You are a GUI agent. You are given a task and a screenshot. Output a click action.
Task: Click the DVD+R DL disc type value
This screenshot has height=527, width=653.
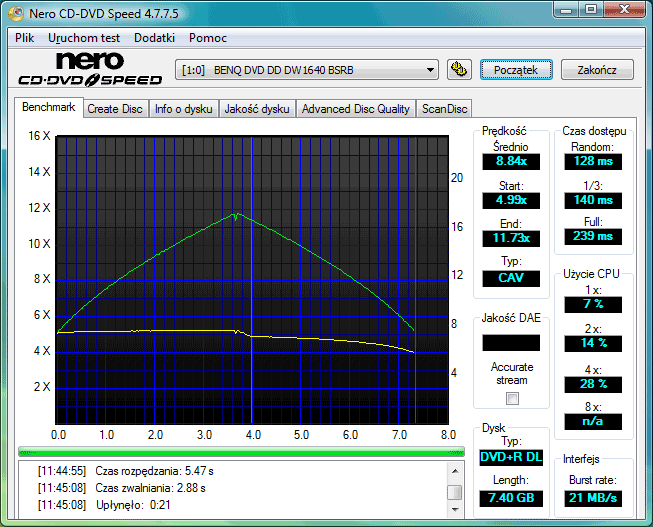tap(511, 457)
